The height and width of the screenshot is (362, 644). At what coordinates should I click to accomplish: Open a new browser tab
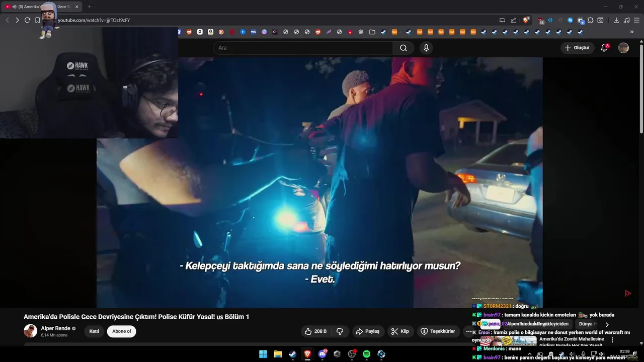(x=89, y=7)
